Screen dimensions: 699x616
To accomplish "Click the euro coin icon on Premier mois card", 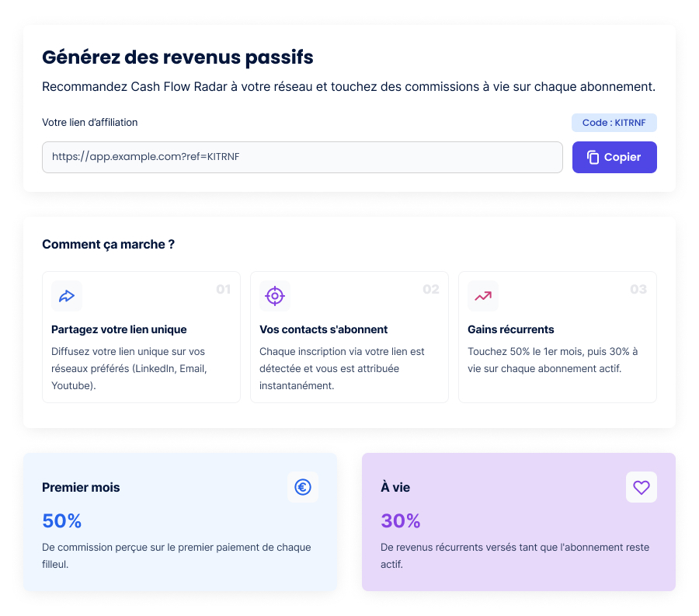I will [303, 487].
